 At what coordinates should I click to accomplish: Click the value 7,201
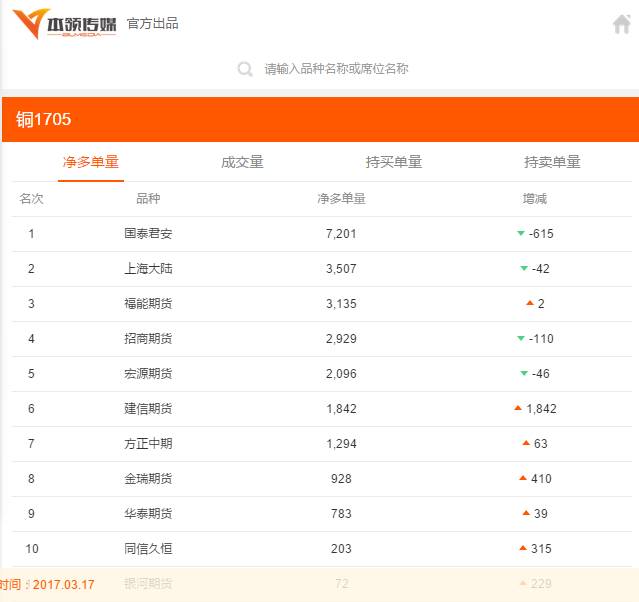pyautogui.click(x=341, y=234)
